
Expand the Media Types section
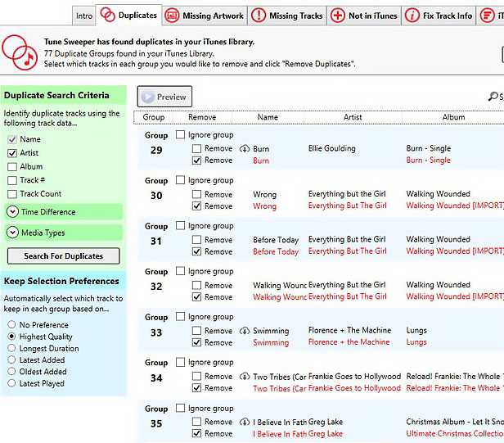point(64,233)
